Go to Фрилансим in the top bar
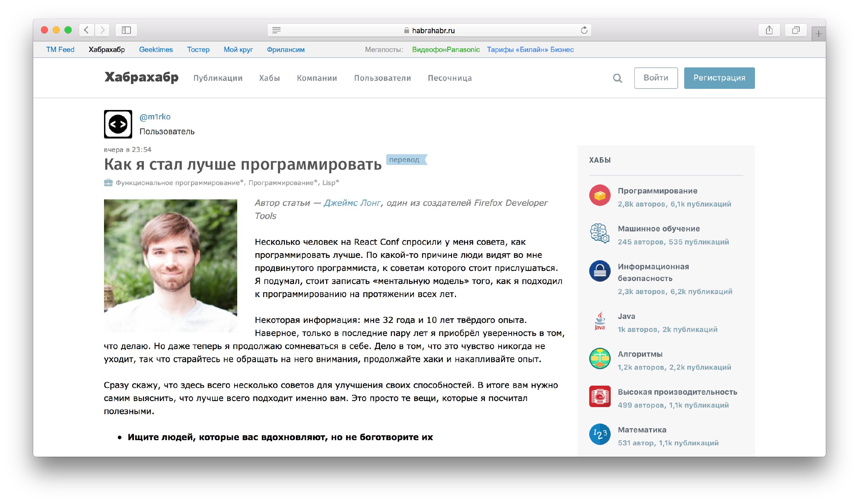Screen dimensions: 859x504 (286, 49)
